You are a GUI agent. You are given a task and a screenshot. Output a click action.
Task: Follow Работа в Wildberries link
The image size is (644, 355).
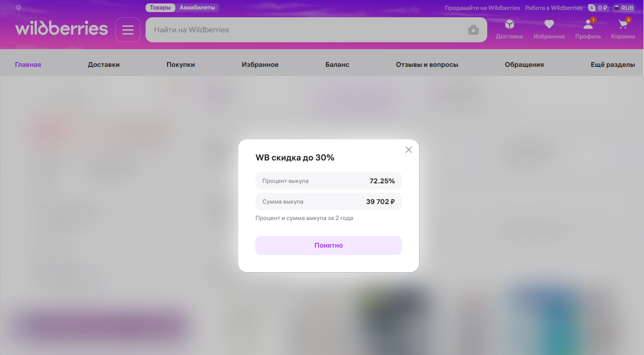click(554, 8)
